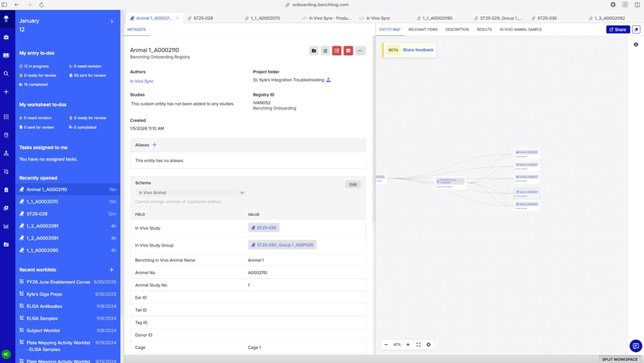Click the red archive icon button
The height and width of the screenshot is (363, 644).
348,51
